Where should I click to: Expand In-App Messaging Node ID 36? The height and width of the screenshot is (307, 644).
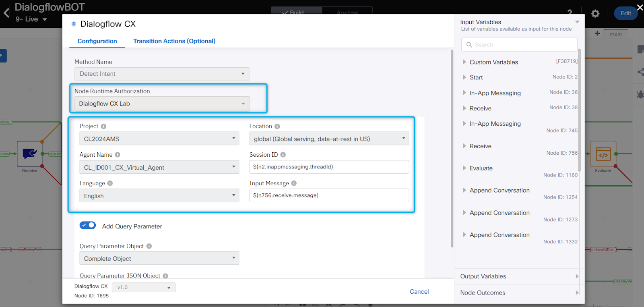(x=464, y=93)
